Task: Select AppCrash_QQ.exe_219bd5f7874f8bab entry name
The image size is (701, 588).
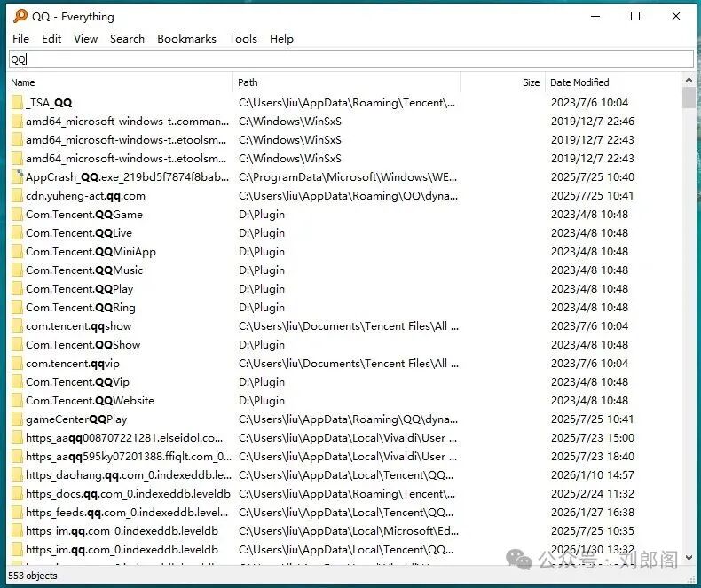Action: 128,177
